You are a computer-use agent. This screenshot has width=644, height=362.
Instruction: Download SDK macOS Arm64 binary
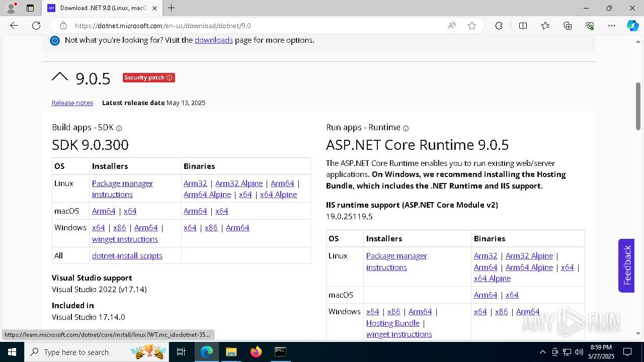[195, 211]
